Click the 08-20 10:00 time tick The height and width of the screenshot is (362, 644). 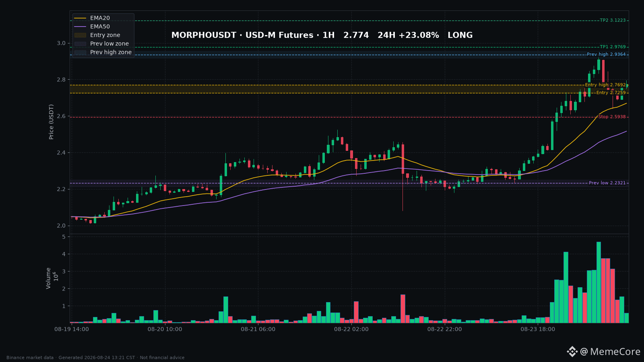(165, 329)
